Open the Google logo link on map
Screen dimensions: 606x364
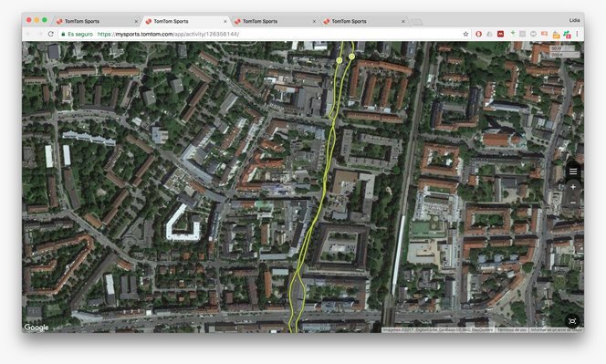tap(37, 328)
